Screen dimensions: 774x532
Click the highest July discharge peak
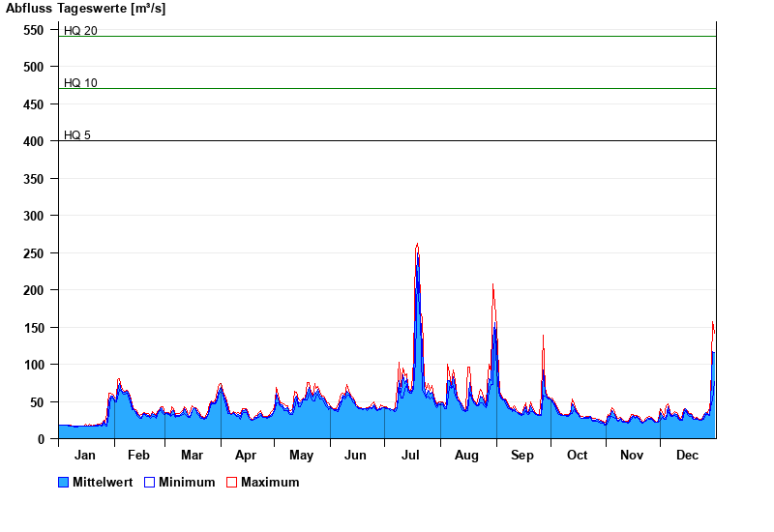click(x=417, y=245)
